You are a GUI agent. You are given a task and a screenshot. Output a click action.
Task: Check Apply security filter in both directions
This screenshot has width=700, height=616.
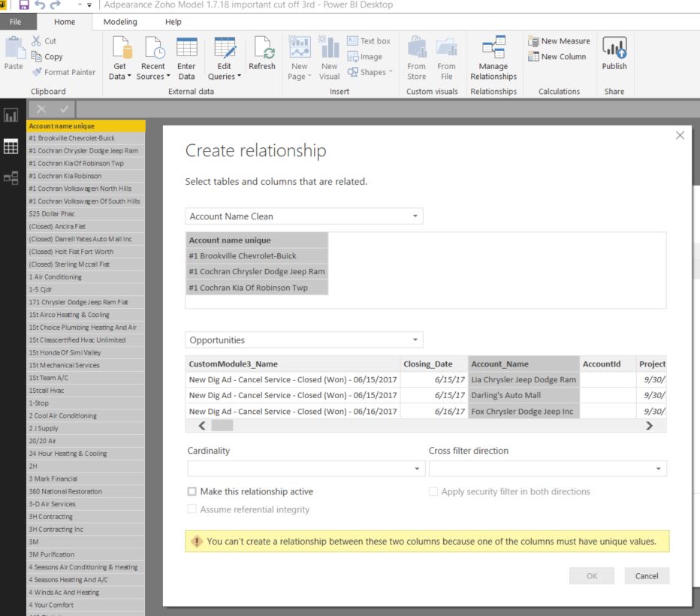click(x=433, y=491)
